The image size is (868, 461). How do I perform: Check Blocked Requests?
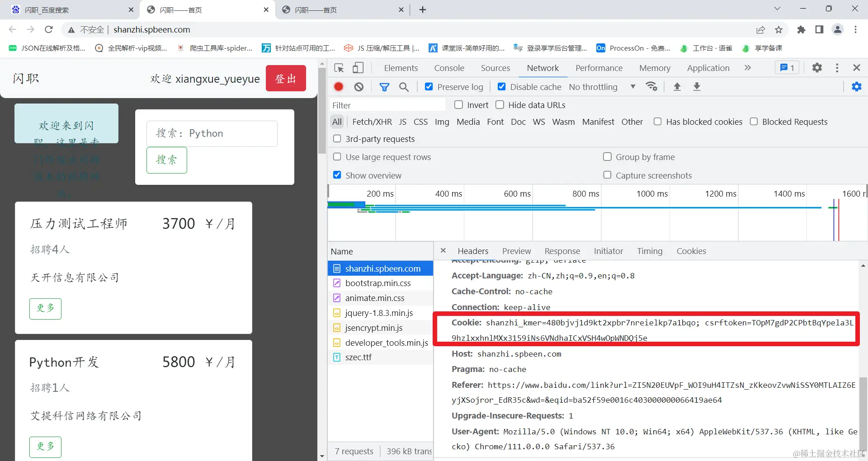click(x=754, y=122)
